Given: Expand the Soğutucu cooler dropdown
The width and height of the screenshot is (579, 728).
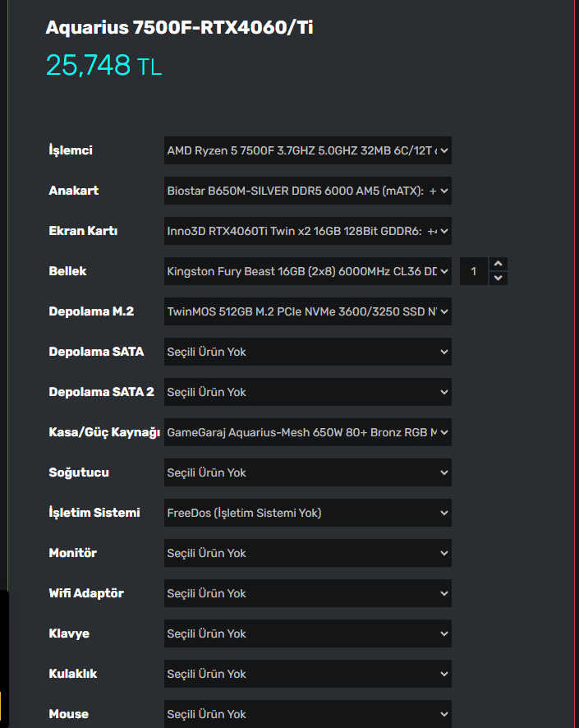Looking at the screenshot, I should click(x=308, y=472).
